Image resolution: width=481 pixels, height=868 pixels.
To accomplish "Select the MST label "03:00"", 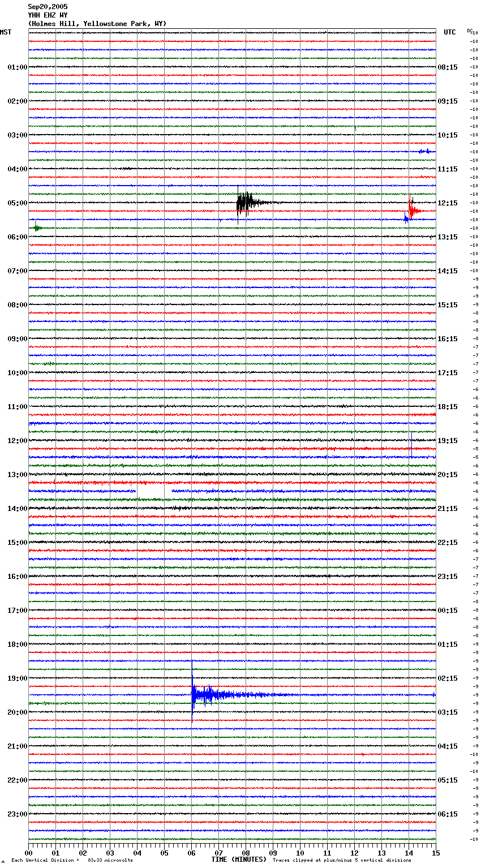I will [x=18, y=135].
